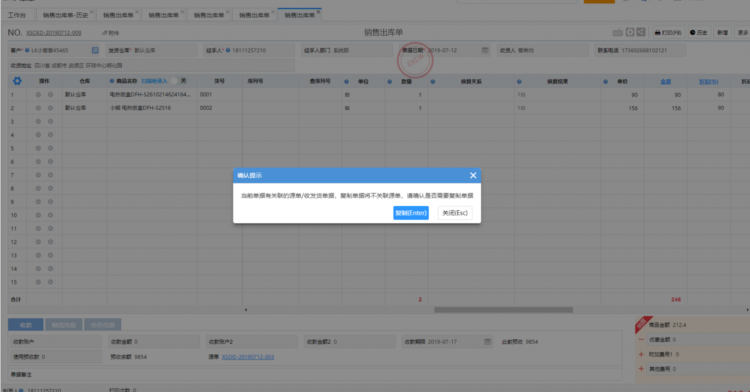
Task: Click the info icon before 单价 header
Action: [606, 82]
